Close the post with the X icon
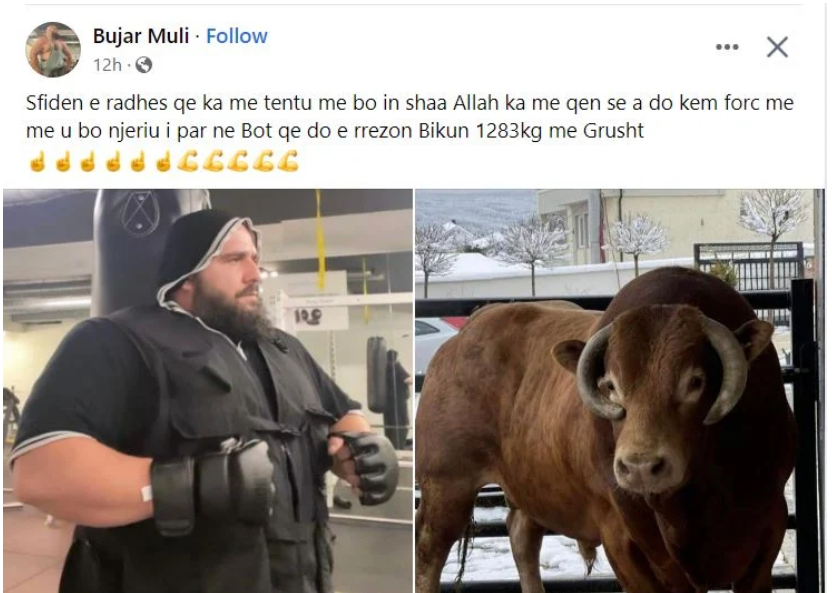The image size is (832, 593). click(777, 47)
